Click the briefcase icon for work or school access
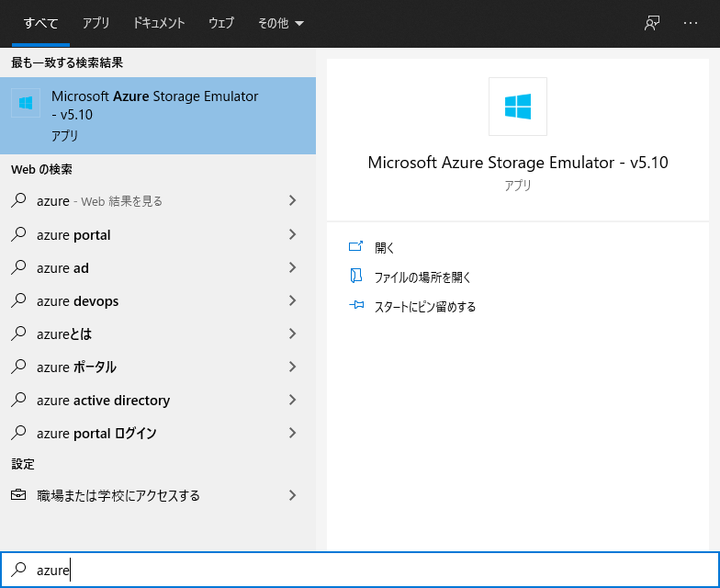720x588 pixels. [x=18, y=495]
